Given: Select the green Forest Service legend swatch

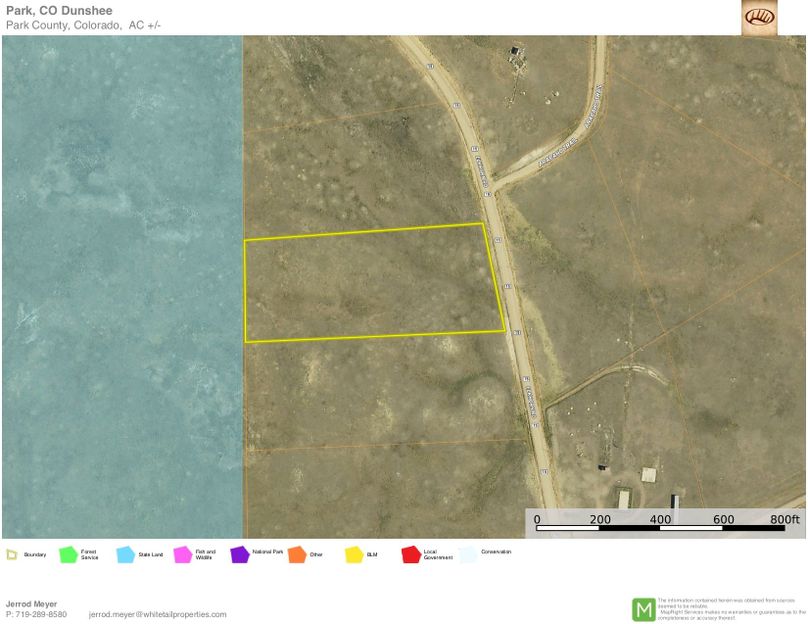Looking at the screenshot, I should (68, 554).
